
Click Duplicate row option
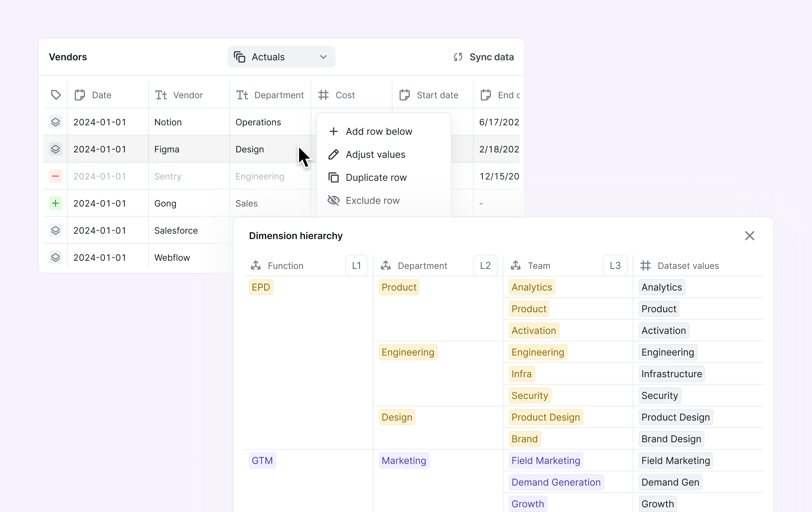376,177
